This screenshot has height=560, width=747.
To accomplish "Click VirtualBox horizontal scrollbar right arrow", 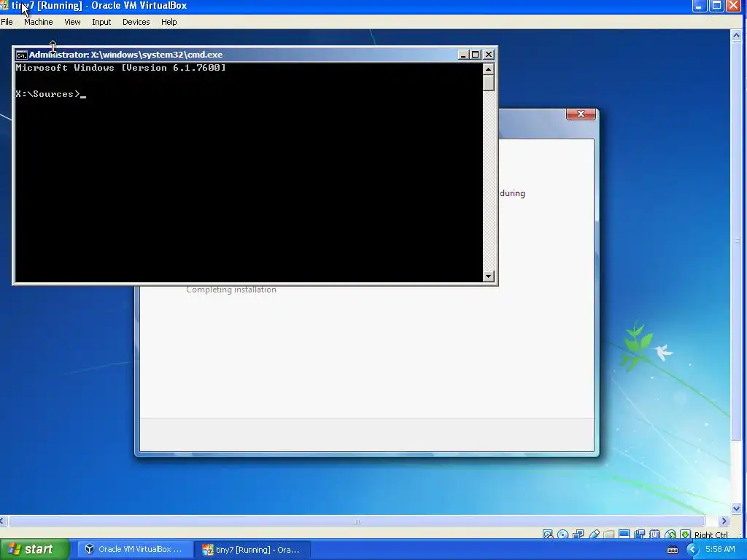I will [724, 521].
